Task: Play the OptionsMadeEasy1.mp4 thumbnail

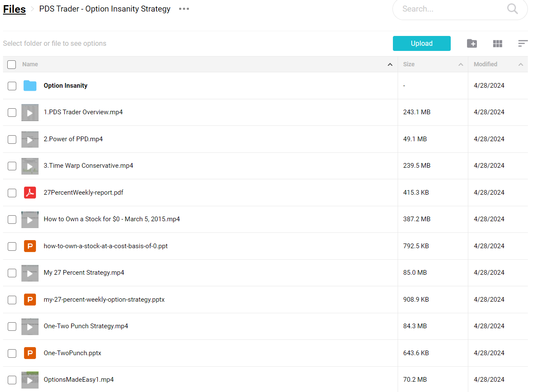Action: (30, 380)
